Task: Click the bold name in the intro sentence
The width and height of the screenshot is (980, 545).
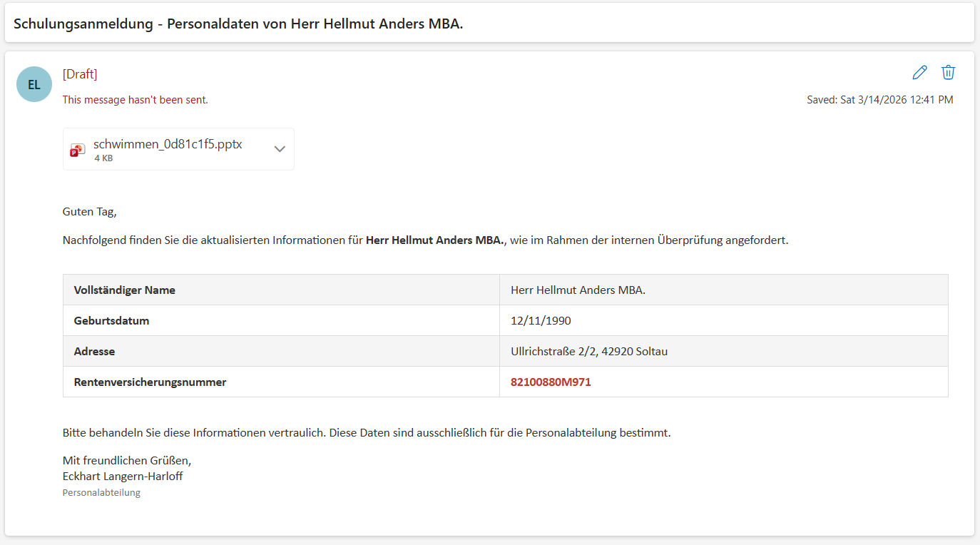Action: click(x=435, y=240)
